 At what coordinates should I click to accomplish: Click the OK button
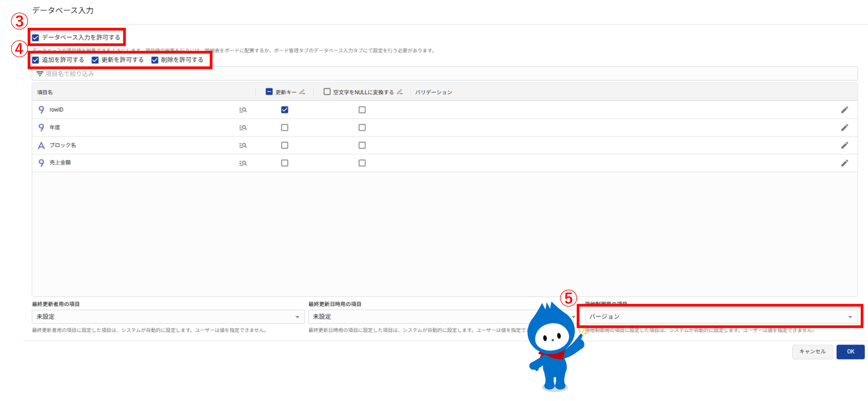(850, 351)
